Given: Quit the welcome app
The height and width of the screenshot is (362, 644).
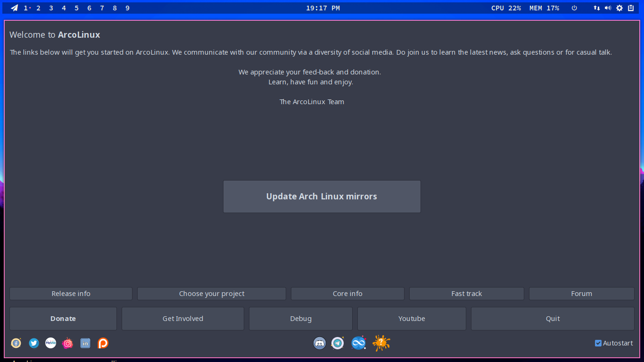Looking at the screenshot, I should coord(553,319).
